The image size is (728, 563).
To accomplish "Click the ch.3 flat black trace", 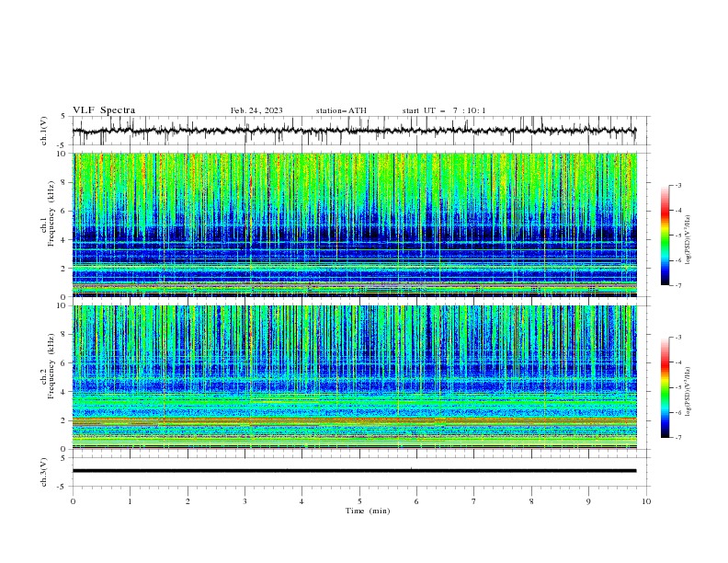I will 354,471.
